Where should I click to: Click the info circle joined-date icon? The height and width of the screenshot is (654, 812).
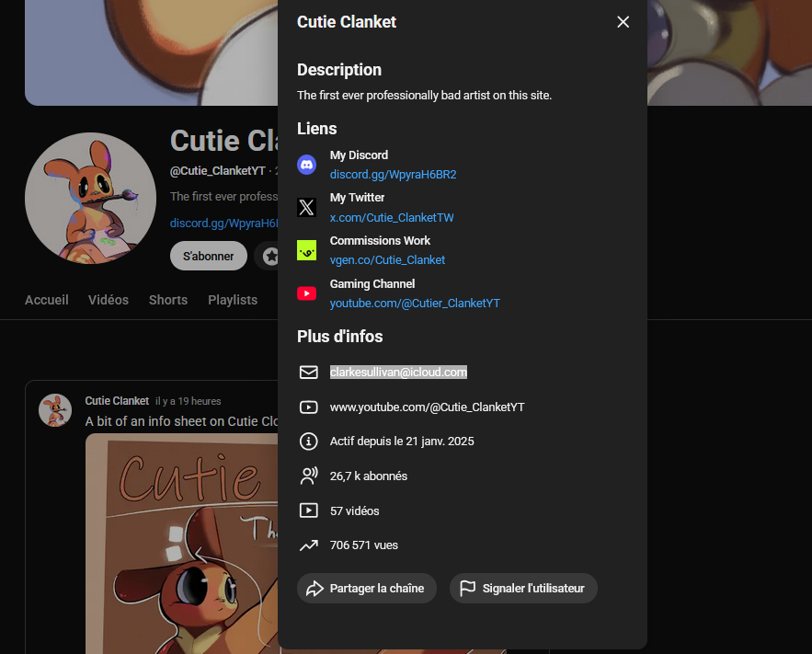pos(309,442)
